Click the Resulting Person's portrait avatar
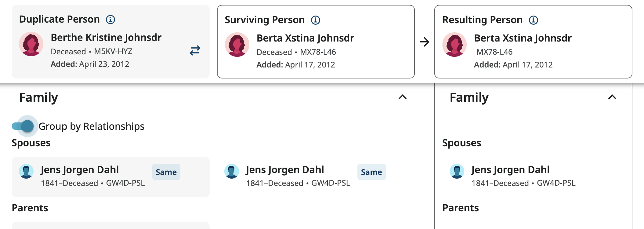This screenshot has height=229, width=644. [454, 45]
